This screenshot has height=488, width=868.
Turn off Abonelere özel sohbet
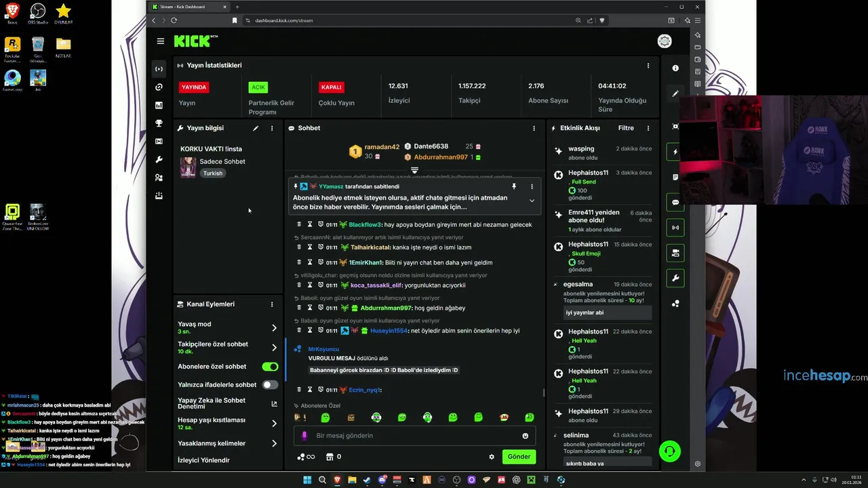pos(270,367)
